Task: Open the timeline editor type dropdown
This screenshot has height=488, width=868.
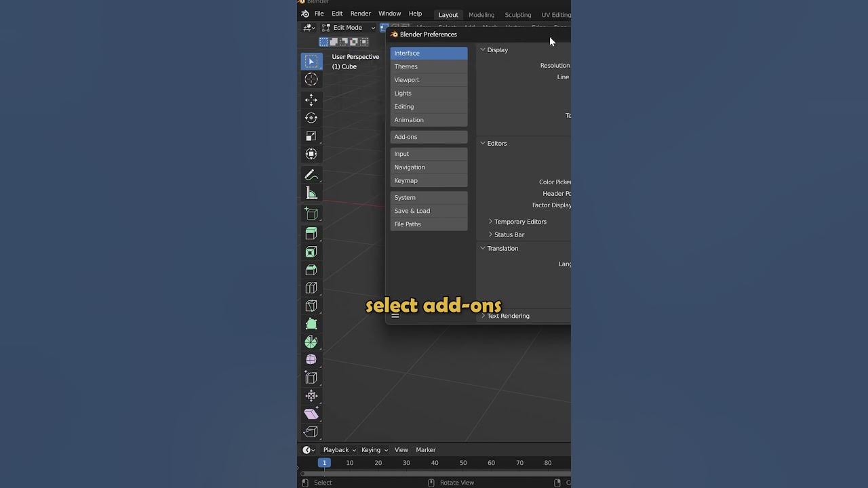Action: [309, 450]
